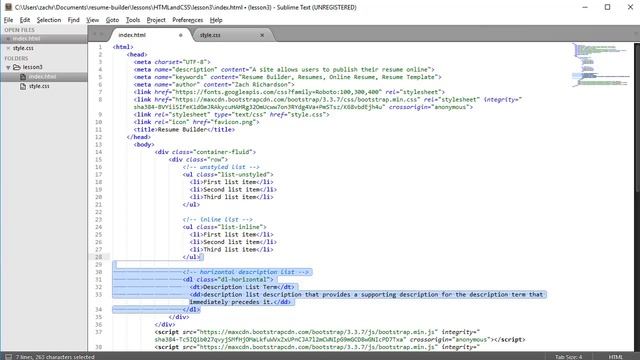Minimize the Sublime Text window

pyautogui.click(x=585, y=7)
